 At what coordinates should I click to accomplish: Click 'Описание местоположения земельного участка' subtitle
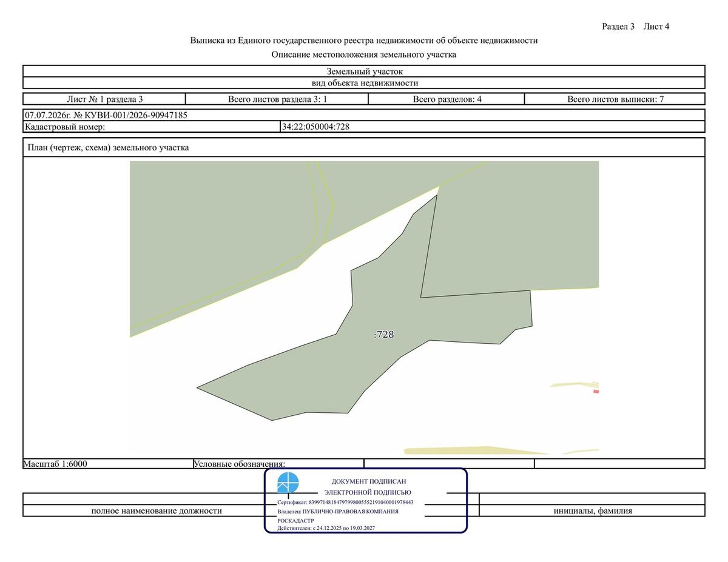tap(364, 55)
